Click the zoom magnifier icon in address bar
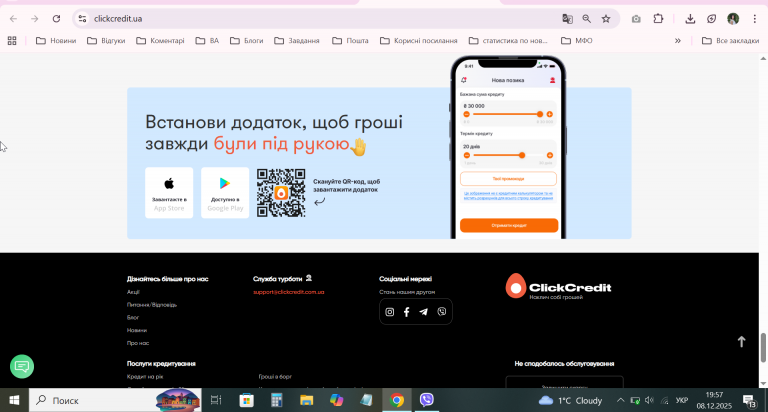Viewport: 768px width, 412px height. tap(586, 19)
